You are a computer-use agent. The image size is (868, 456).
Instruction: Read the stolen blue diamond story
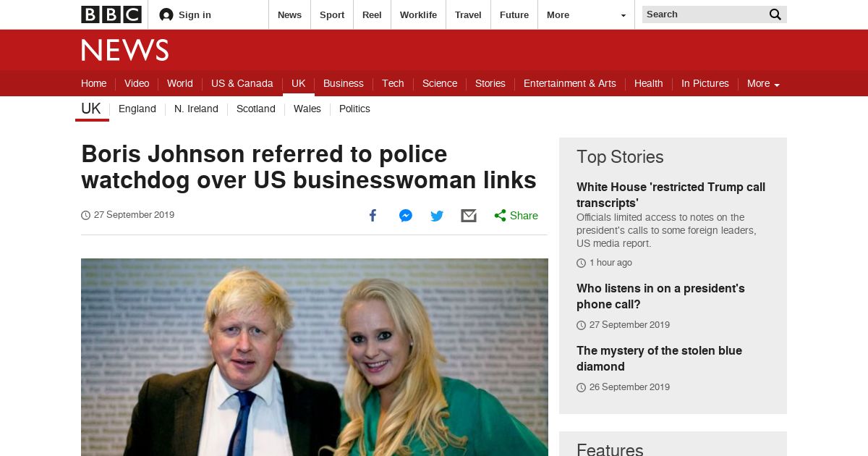tap(659, 358)
